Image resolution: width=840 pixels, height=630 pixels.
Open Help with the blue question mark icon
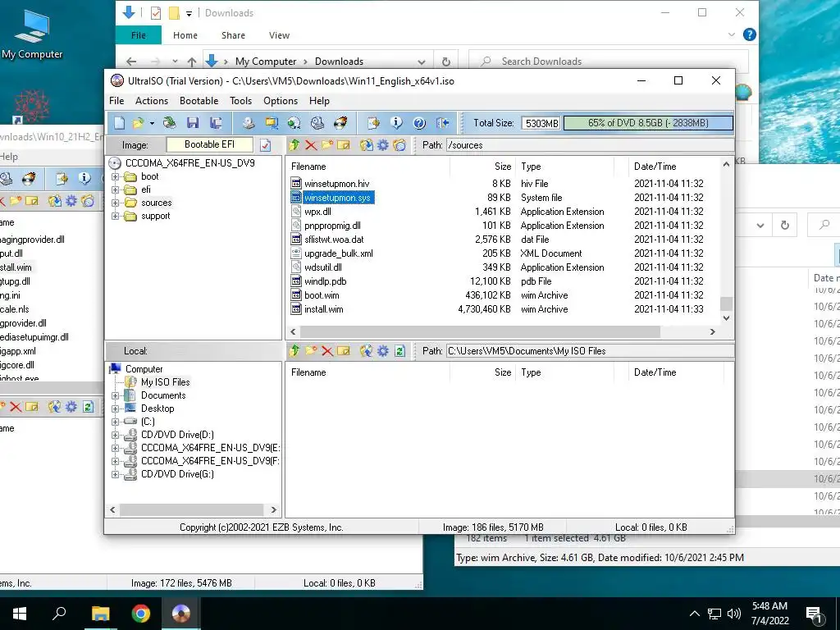(419, 123)
